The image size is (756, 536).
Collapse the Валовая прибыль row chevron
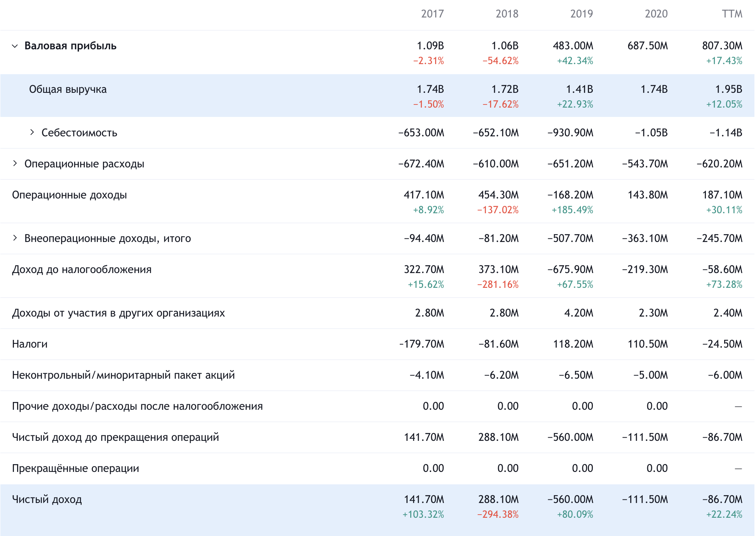point(15,46)
